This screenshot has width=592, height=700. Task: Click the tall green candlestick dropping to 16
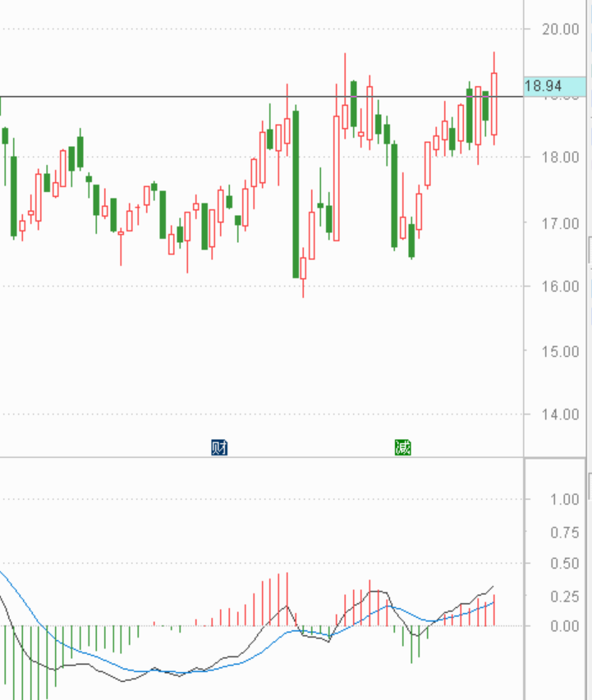[x=296, y=193]
